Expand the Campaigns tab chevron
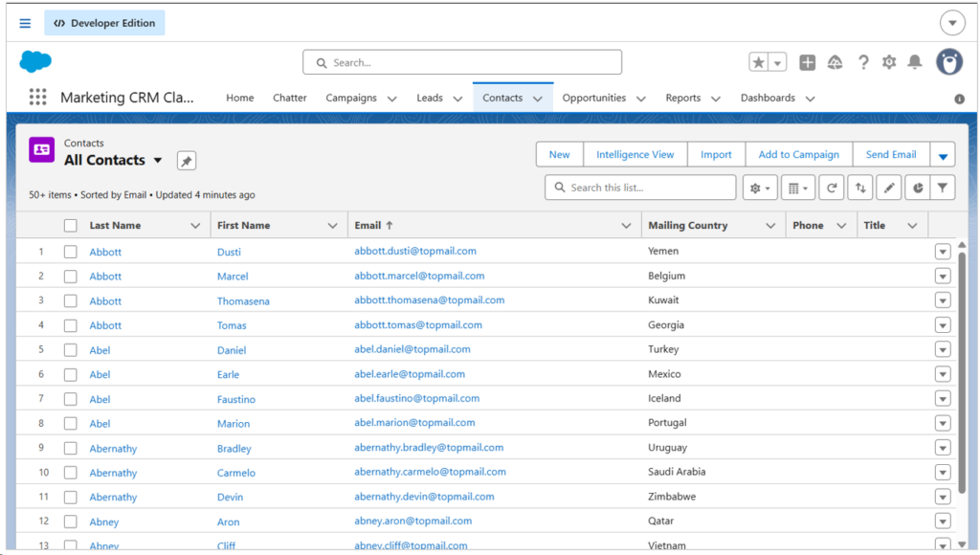The width and height of the screenshot is (980, 555). 391,99
